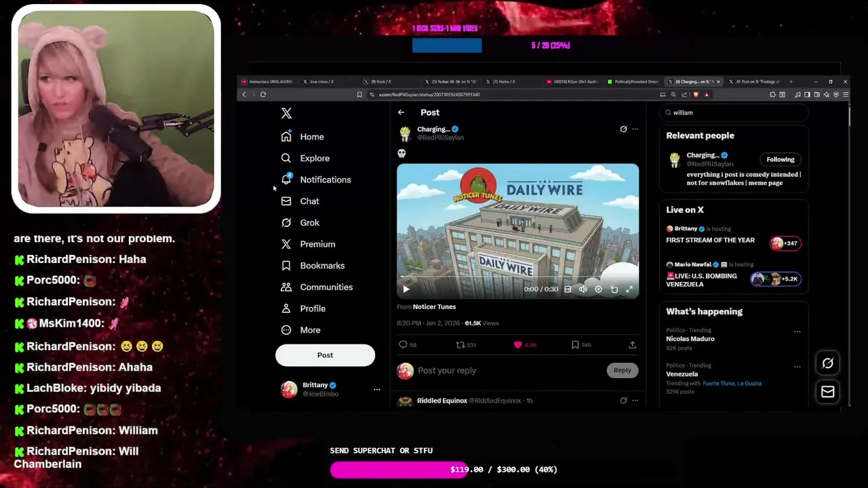Switch to the Grok / X tab

tap(378, 81)
